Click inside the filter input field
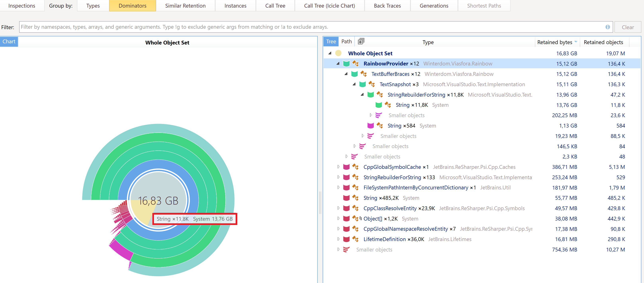The width and height of the screenshot is (644, 283). (300, 27)
